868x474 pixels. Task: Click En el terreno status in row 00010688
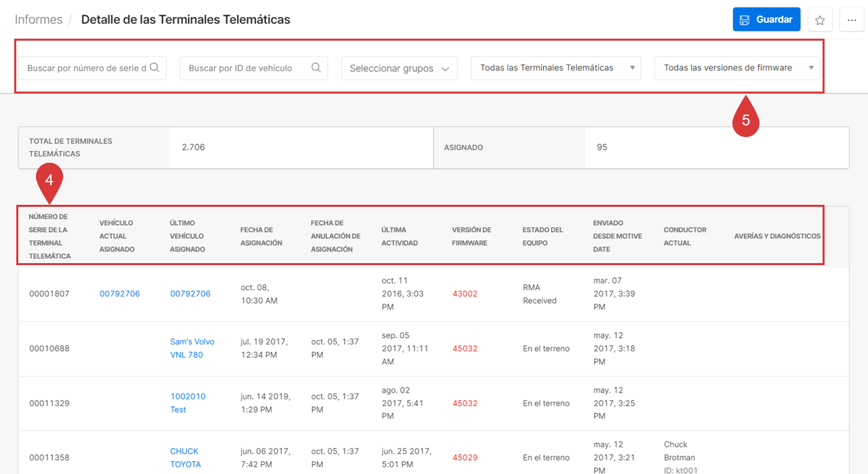point(546,349)
